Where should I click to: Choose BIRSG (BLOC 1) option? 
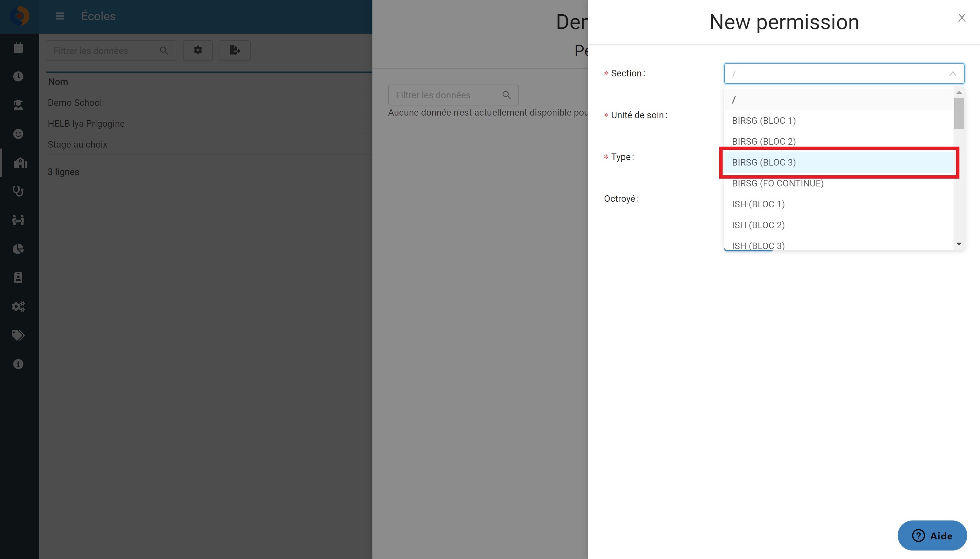[839, 120]
